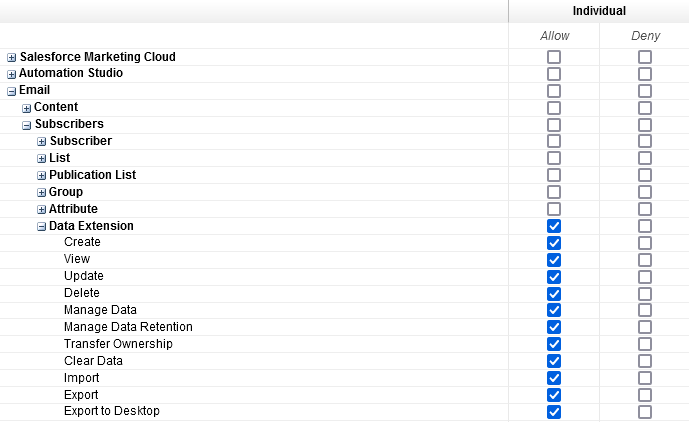
Task: Uncheck Allow for Data Extension Create
Action: click(554, 243)
